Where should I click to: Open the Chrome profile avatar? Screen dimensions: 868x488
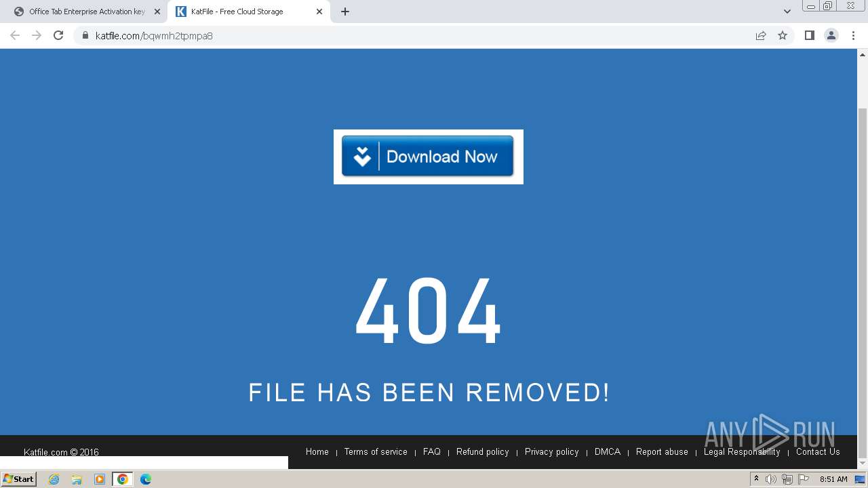pyautogui.click(x=831, y=35)
